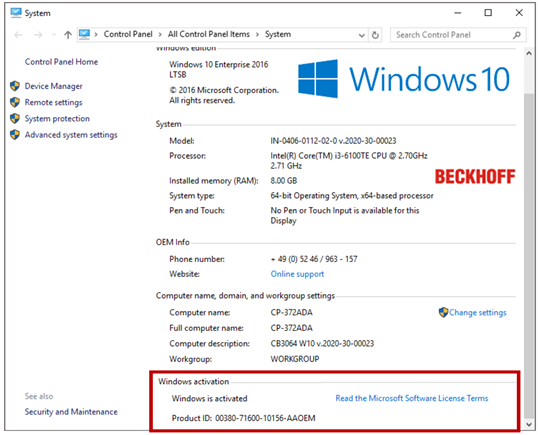Open Control Panel Home link

[x=61, y=62]
